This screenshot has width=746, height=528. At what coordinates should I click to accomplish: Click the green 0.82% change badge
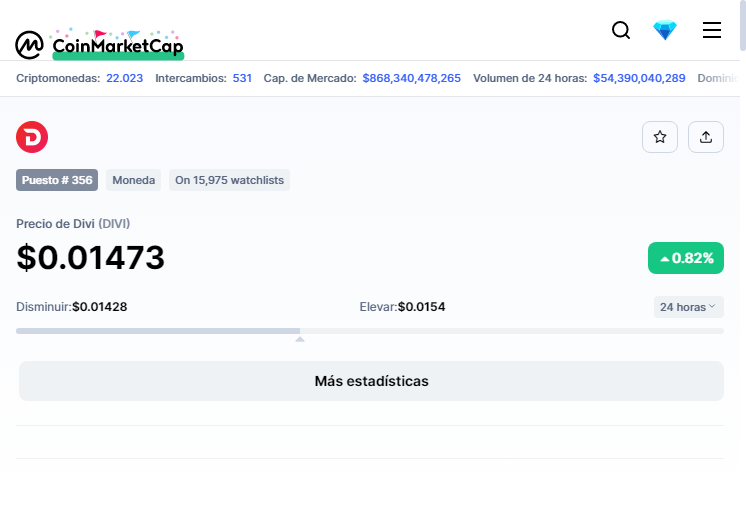tap(686, 258)
